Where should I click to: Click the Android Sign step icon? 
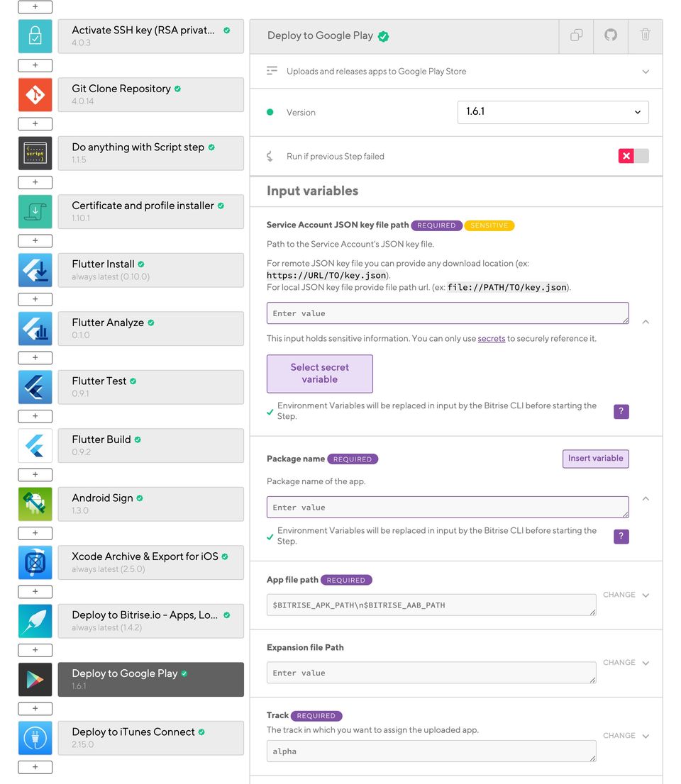[x=35, y=504]
